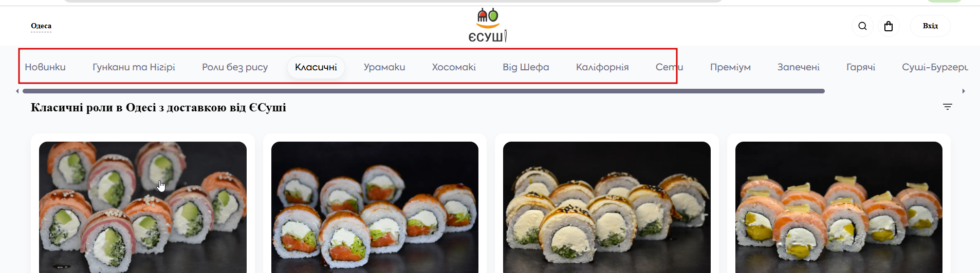Image resolution: width=980 pixels, height=273 pixels.
Task: Open the filter sort icon
Action: click(x=948, y=107)
